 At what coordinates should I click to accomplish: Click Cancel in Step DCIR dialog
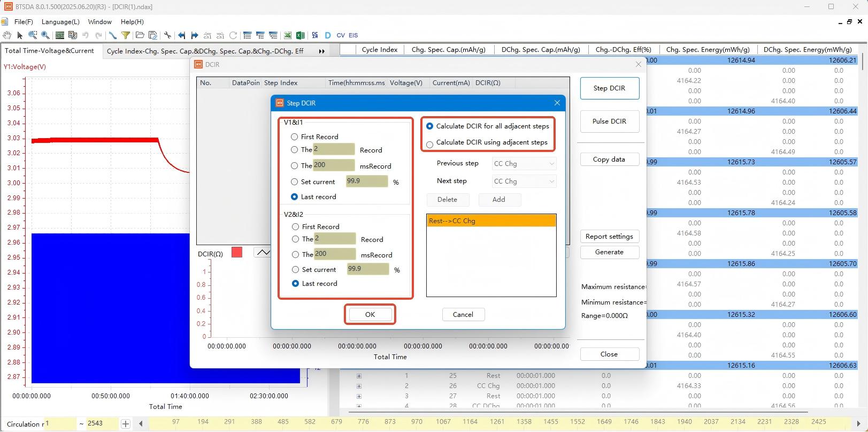[463, 315]
